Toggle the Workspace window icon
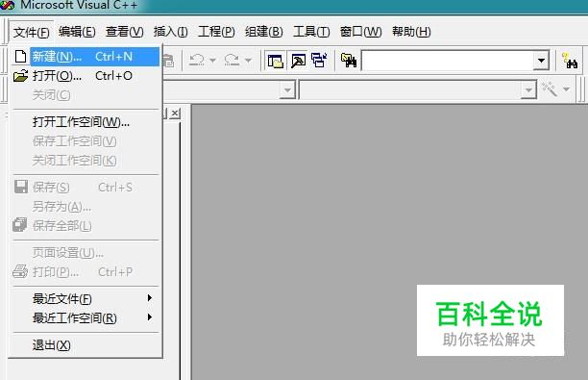Screen dimensions: 588x380 click(275, 61)
